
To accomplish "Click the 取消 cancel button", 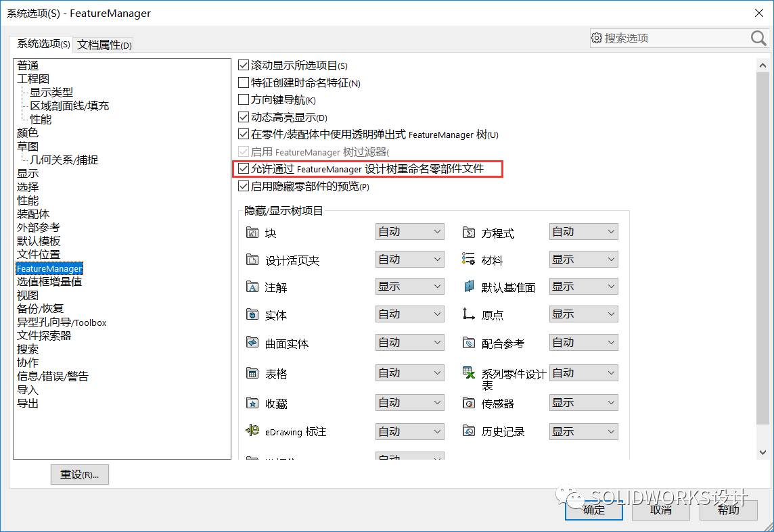I will pyautogui.click(x=661, y=510).
